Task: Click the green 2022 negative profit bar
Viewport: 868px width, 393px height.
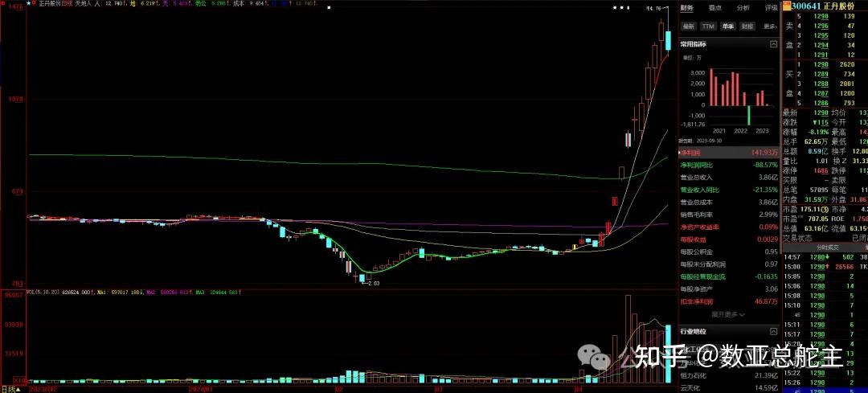Action: pos(749,117)
